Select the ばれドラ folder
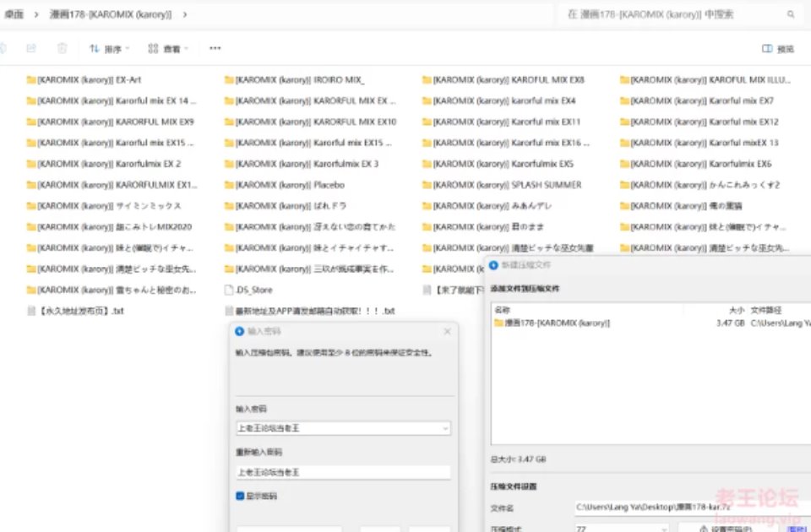Image resolution: width=811 pixels, height=532 pixels. click(x=286, y=206)
